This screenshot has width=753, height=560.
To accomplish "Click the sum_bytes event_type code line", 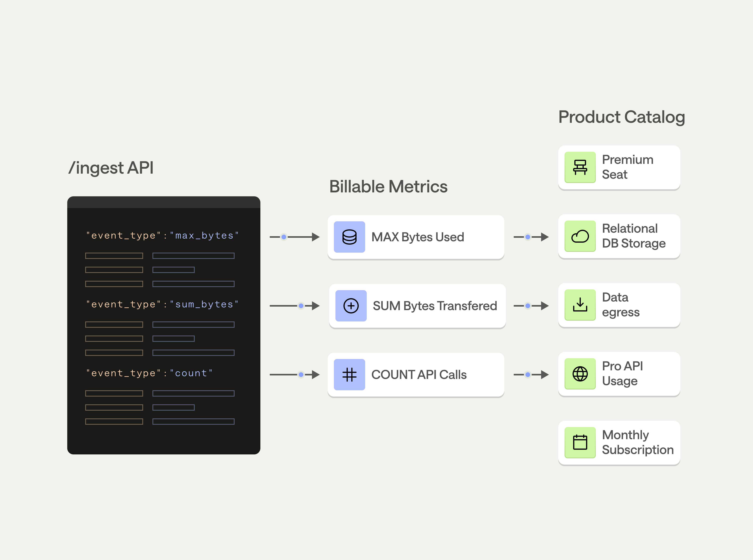I will pos(162,304).
